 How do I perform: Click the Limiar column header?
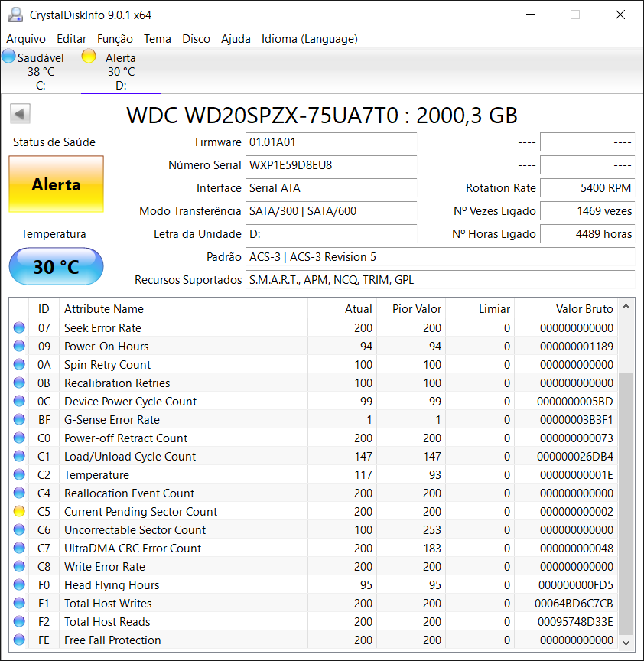pos(480,309)
